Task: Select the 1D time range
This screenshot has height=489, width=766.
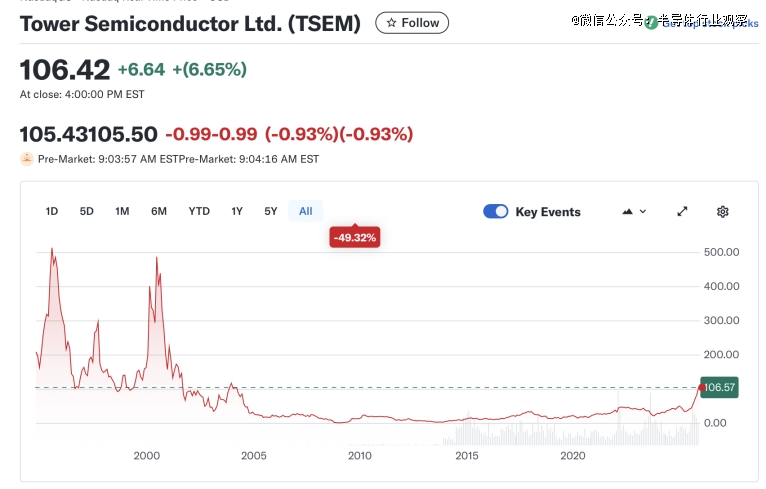Action: pos(52,211)
